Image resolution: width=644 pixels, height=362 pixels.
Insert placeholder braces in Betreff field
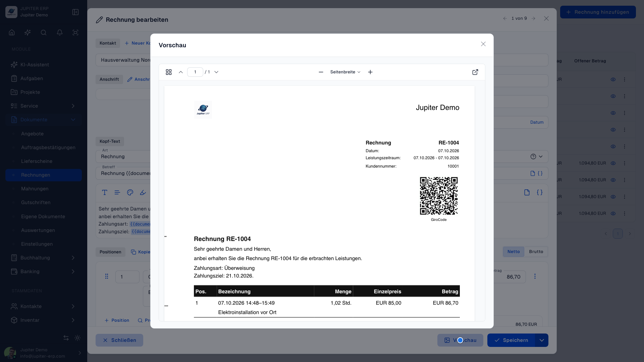pyautogui.click(x=540, y=173)
